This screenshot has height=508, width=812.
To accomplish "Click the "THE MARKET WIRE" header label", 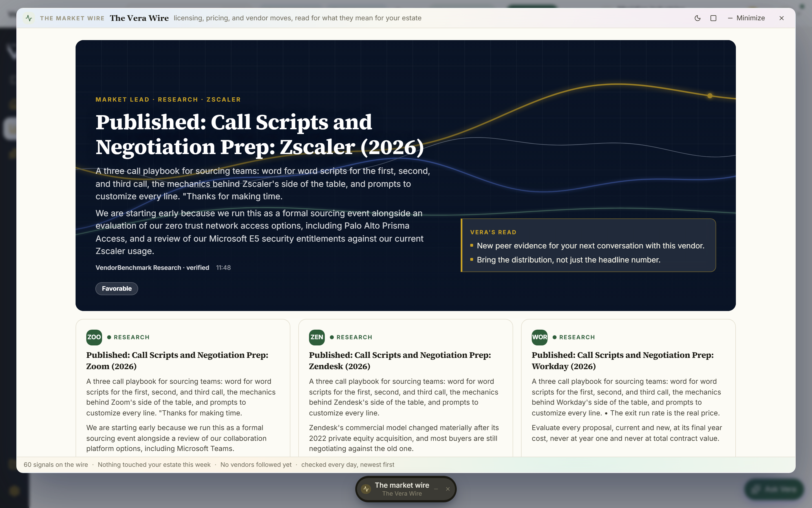I will pyautogui.click(x=72, y=18).
